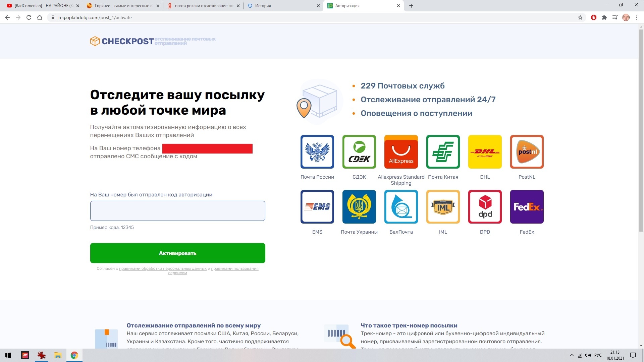Select the DPD carrier icon
Viewport: 644px width, 362px height.
tap(485, 207)
